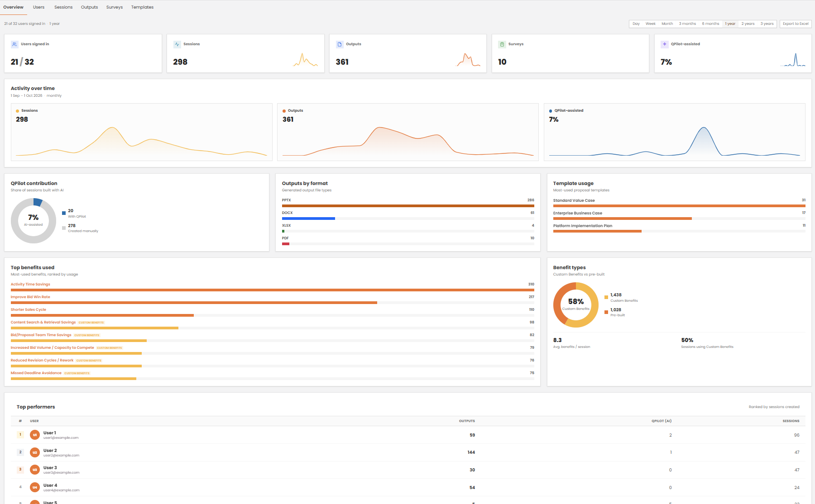Click the PPTX format progress bar

tap(408, 206)
